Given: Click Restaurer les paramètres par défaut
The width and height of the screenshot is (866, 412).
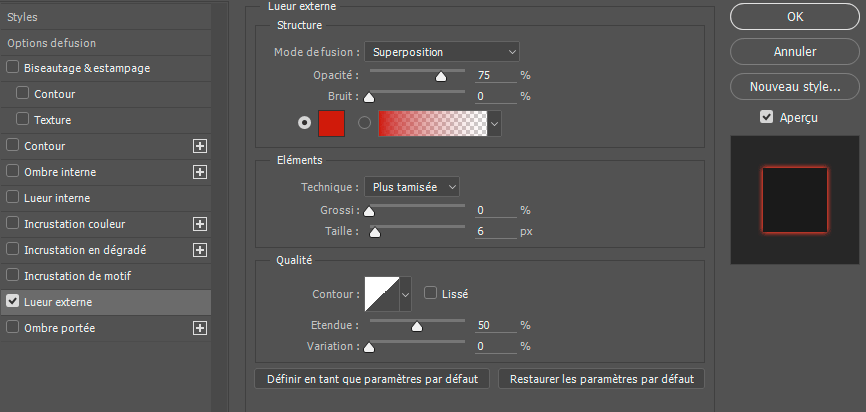Looking at the screenshot, I should pyautogui.click(x=602, y=379).
